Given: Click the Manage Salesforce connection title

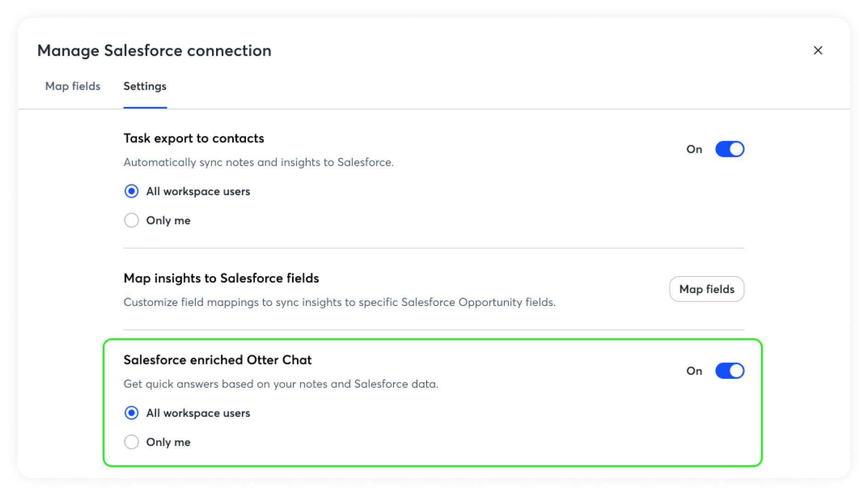Looking at the screenshot, I should [x=154, y=51].
